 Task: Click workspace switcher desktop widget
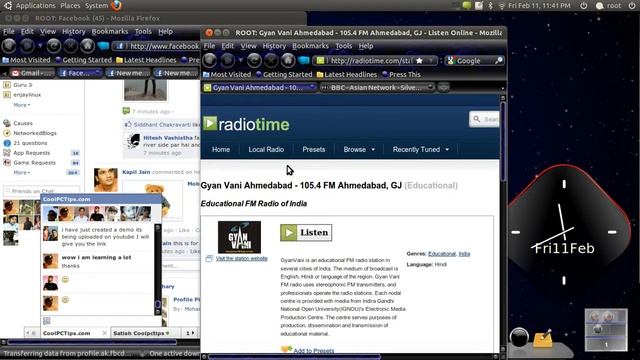(606, 330)
